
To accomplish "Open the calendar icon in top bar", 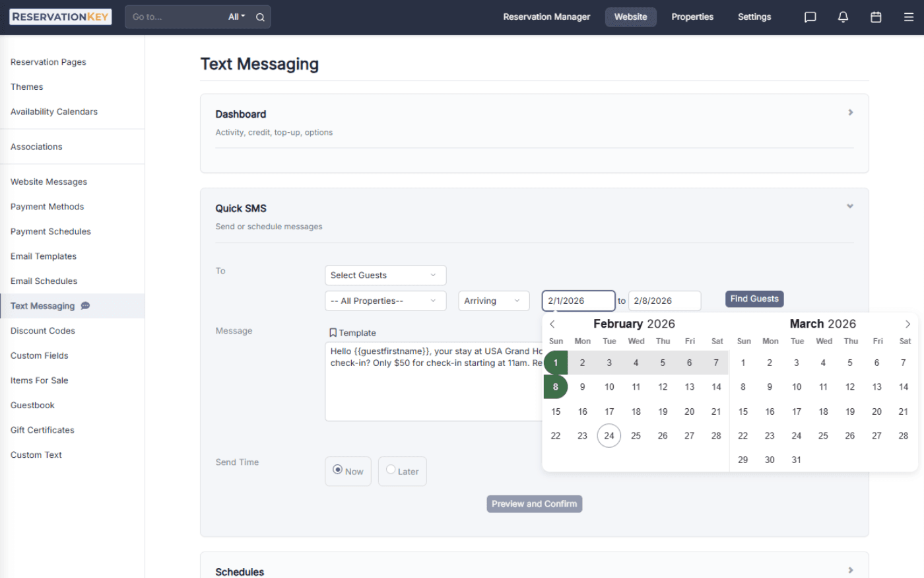I will 876,17.
